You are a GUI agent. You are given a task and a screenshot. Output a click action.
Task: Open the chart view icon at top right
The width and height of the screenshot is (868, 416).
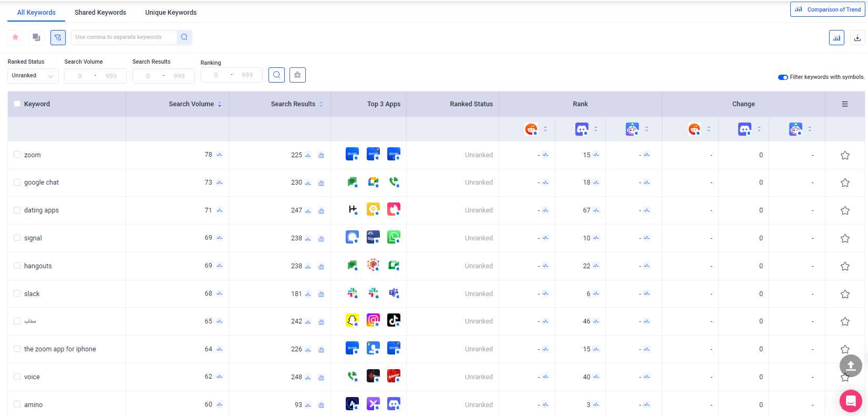click(x=836, y=38)
